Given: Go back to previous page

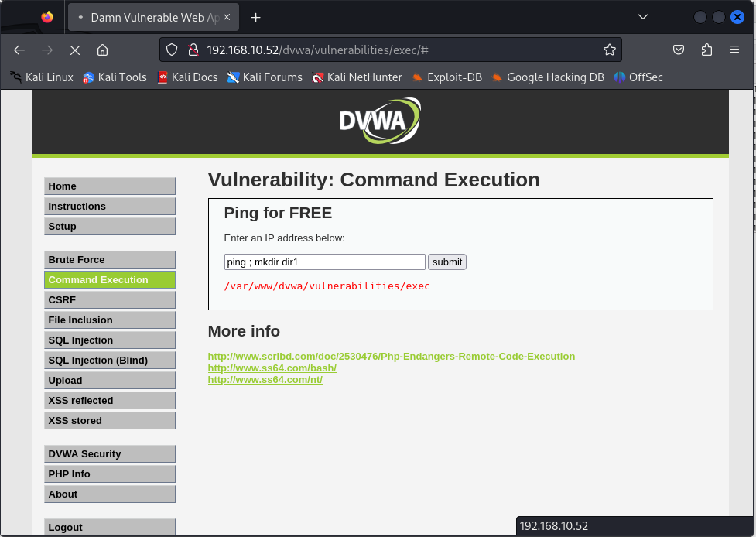Looking at the screenshot, I should tap(19, 50).
